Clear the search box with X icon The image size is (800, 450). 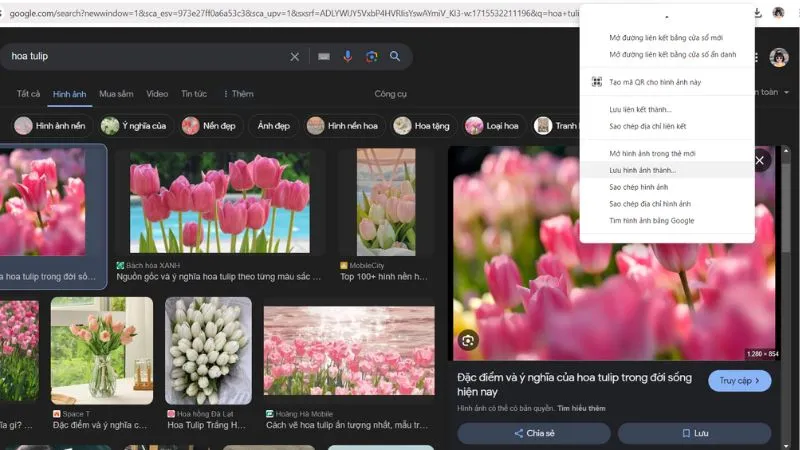[x=294, y=57]
